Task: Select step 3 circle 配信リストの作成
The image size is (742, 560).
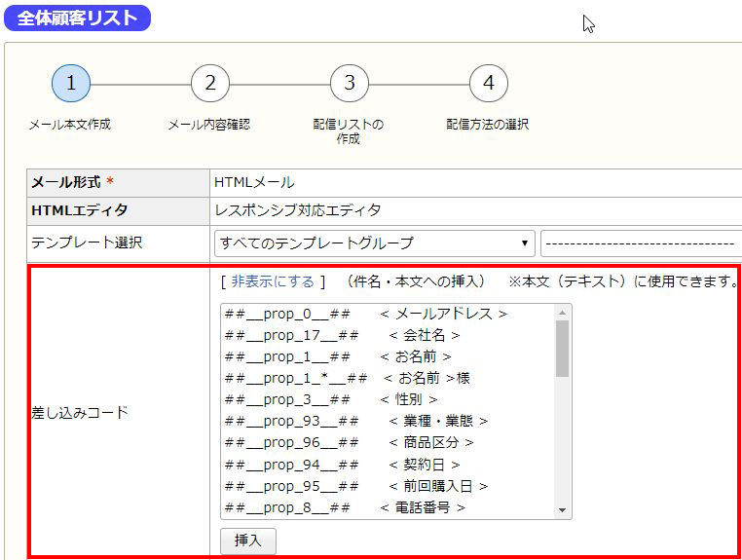Action: tap(350, 84)
